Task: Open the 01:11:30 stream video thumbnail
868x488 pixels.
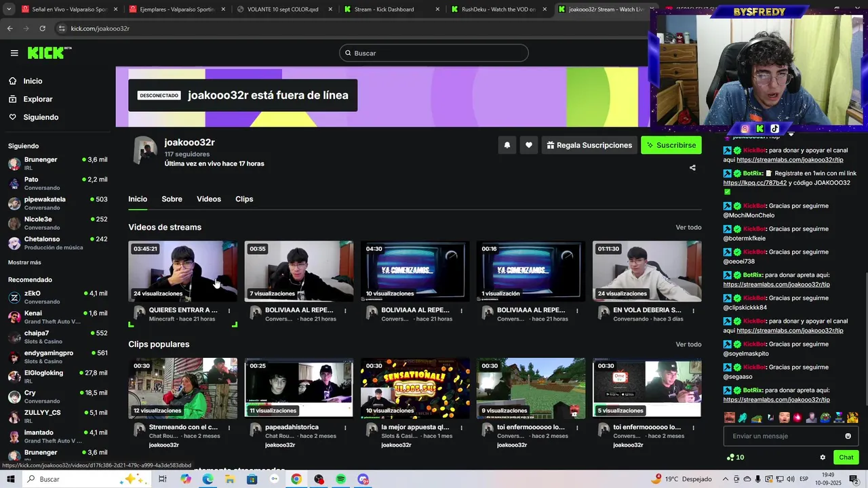Action: (x=647, y=271)
